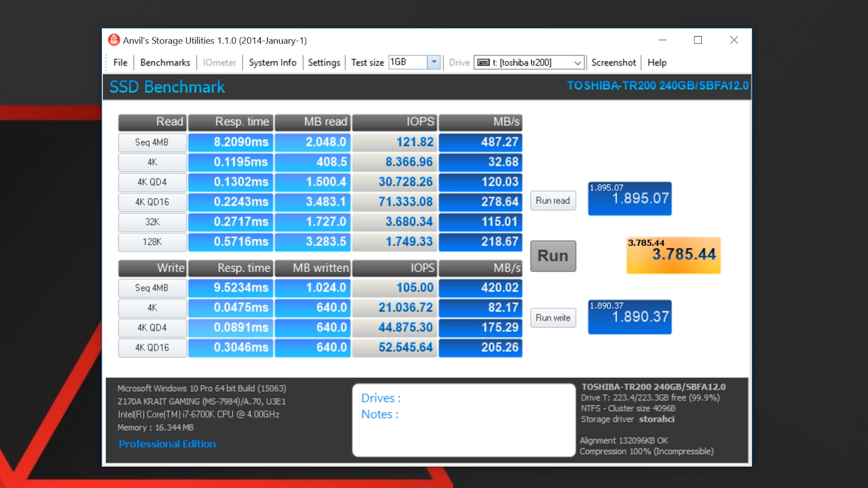Click the 8.2090ms response time cell
The image size is (868, 488).
pos(231,142)
